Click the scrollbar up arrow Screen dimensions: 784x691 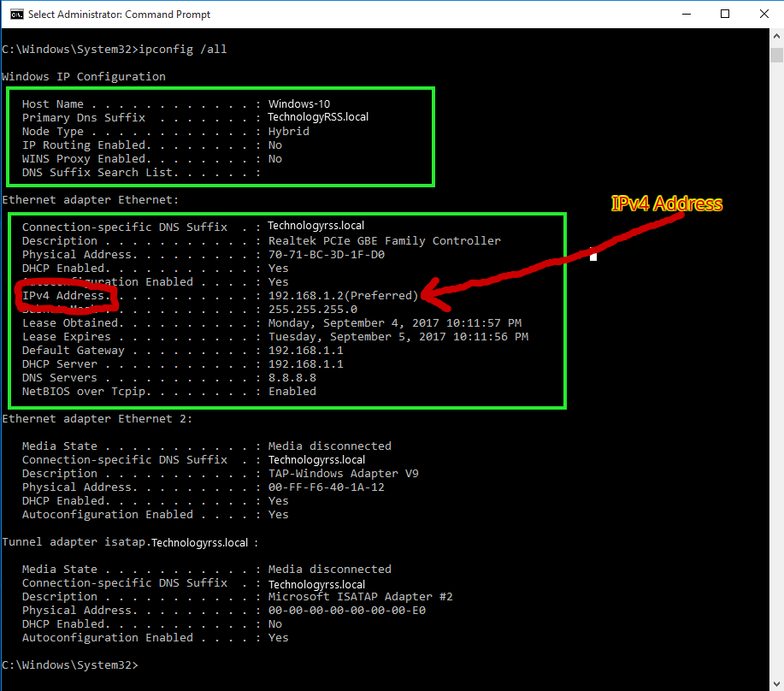point(776,36)
